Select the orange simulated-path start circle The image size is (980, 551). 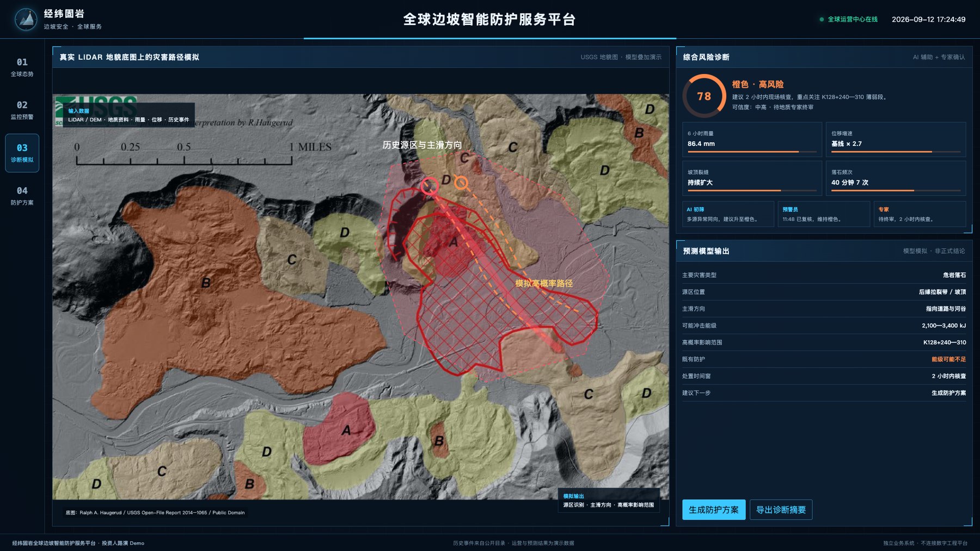(461, 183)
